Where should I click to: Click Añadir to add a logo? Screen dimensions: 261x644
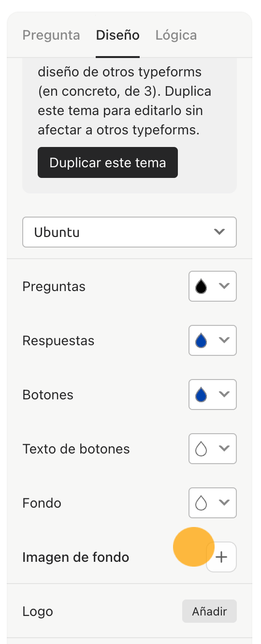(x=209, y=611)
